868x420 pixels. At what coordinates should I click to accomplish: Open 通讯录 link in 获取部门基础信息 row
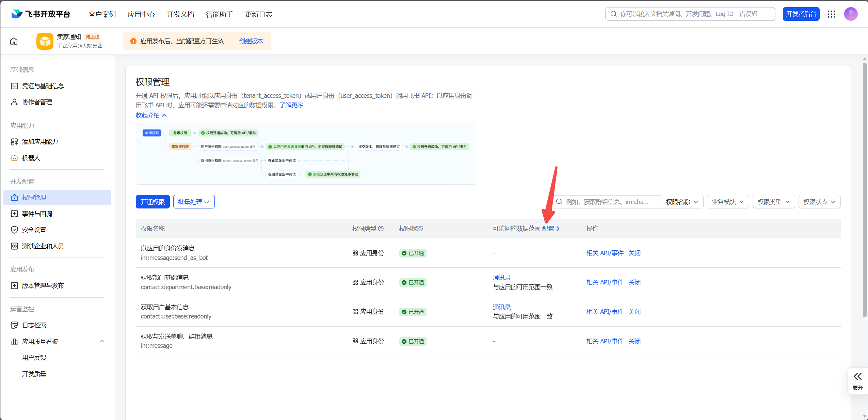502,278
